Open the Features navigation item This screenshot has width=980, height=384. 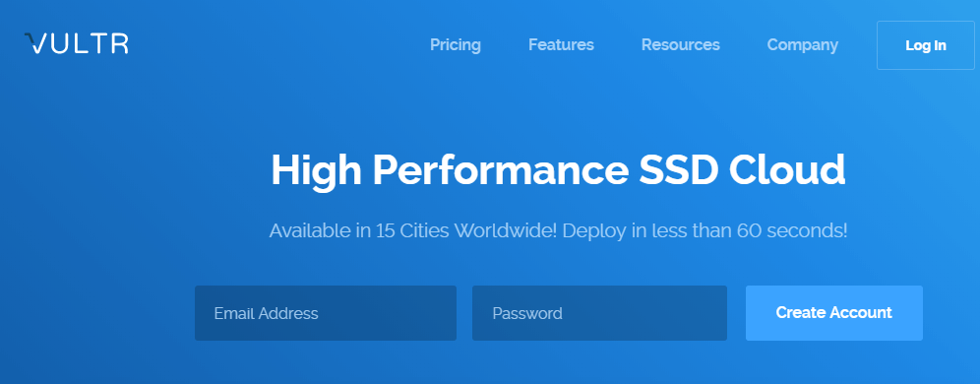pos(561,45)
